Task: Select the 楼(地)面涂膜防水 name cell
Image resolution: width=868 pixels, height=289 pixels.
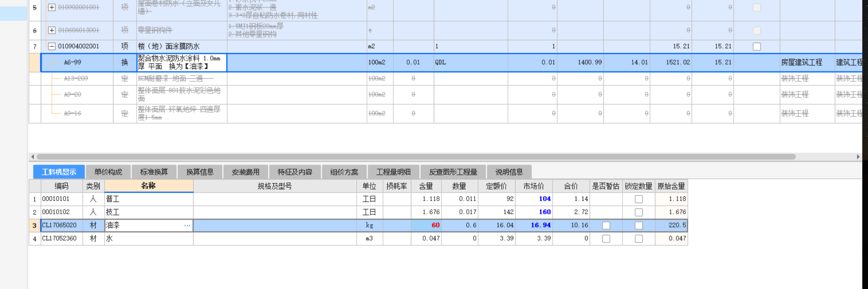Action: click(182, 46)
